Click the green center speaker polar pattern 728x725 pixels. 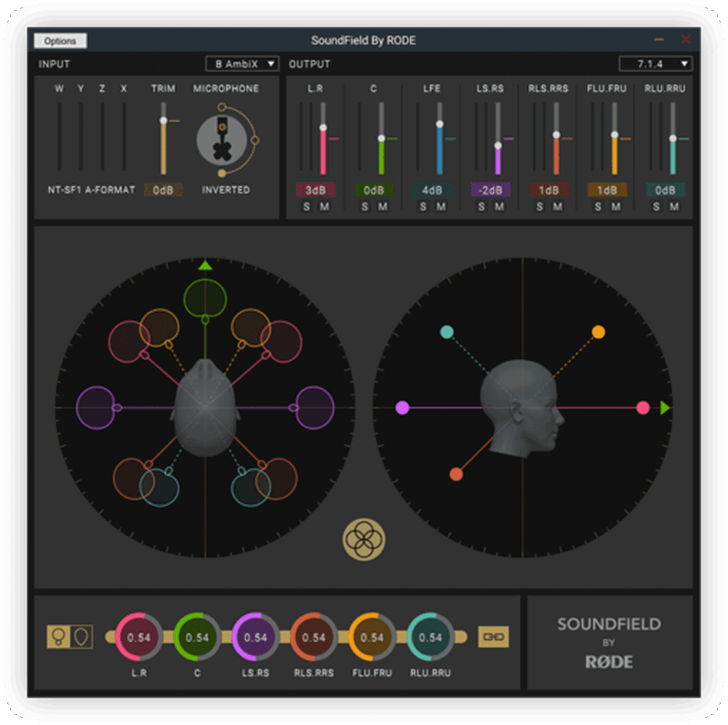click(x=206, y=299)
